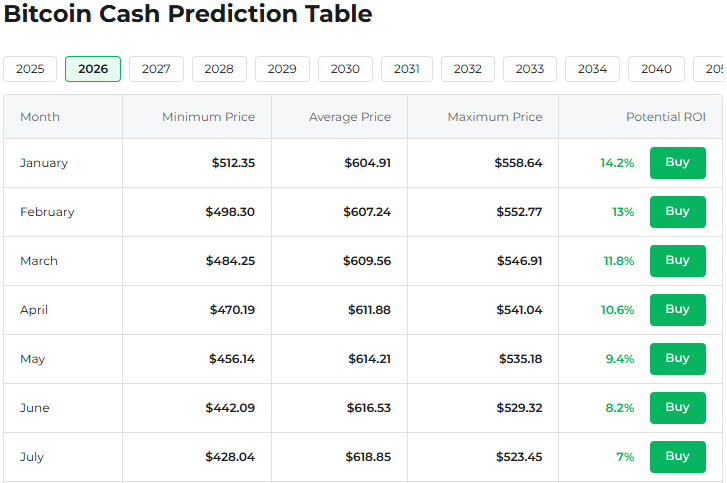Jump to the 2040 year tab
727x483 pixels.
[656, 69]
